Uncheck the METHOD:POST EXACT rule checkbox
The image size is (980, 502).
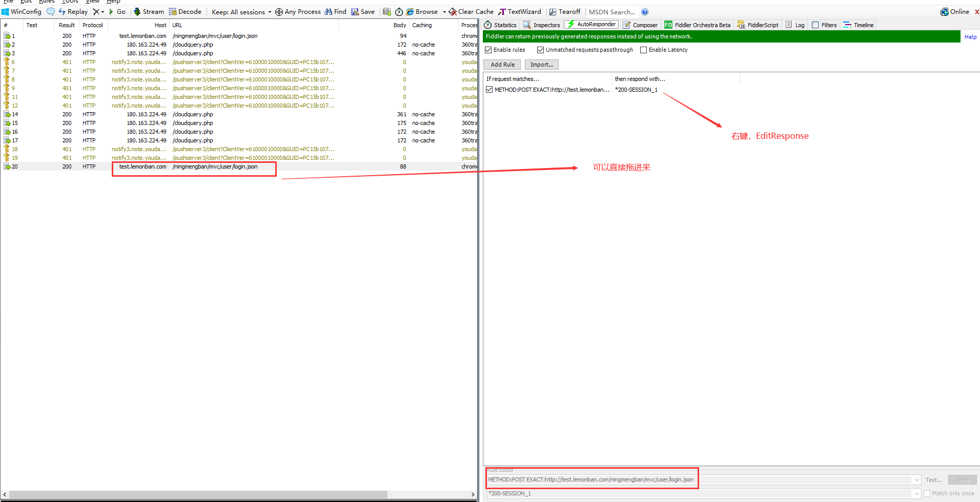[x=489, y=90]
